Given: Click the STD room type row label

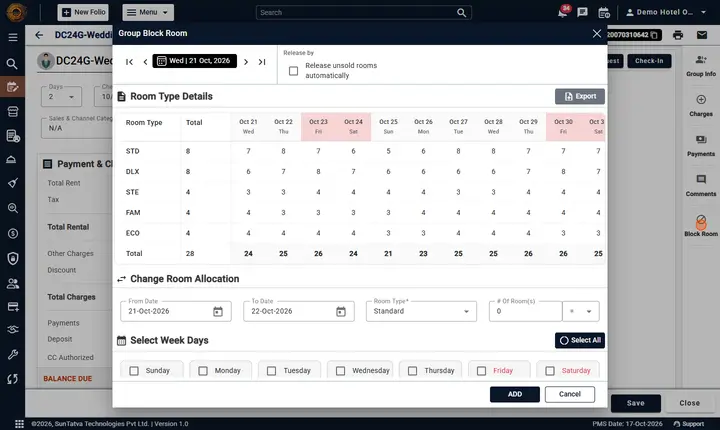Looking at the screenshot, I should pos(133,151).
